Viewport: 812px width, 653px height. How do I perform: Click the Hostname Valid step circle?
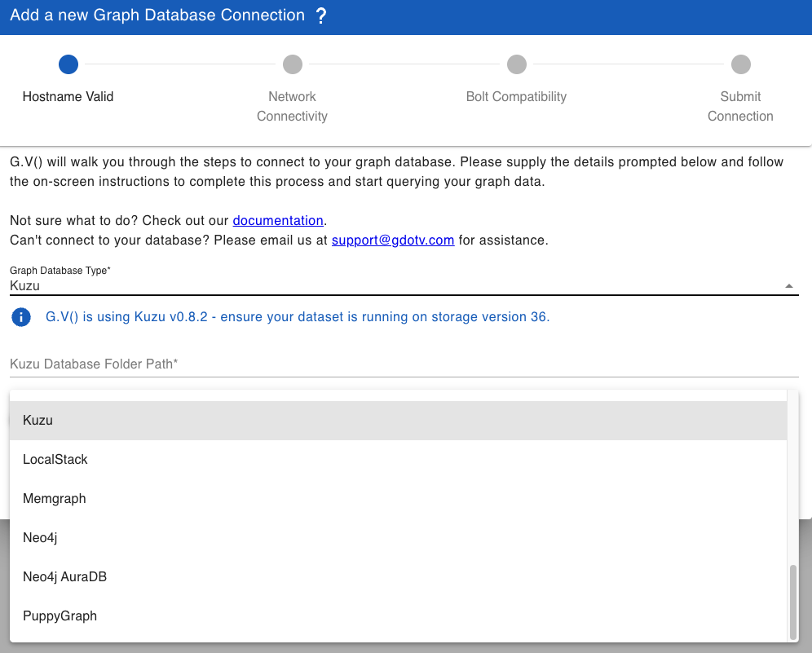pos(68,64)
